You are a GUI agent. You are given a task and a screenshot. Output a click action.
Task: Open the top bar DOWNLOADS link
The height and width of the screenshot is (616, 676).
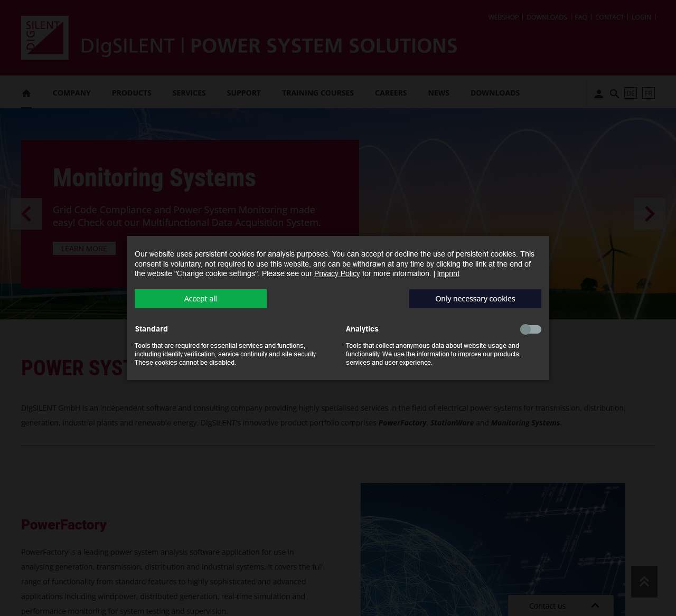click(x=547, y=17)
